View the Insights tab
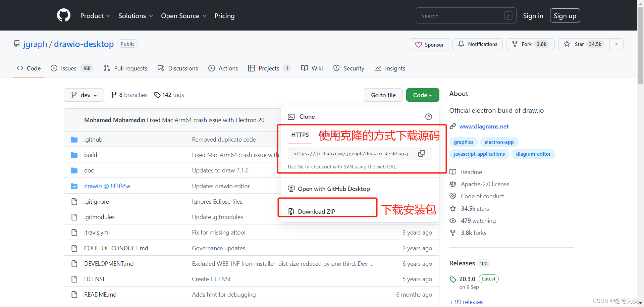 (x=390, y=68)
